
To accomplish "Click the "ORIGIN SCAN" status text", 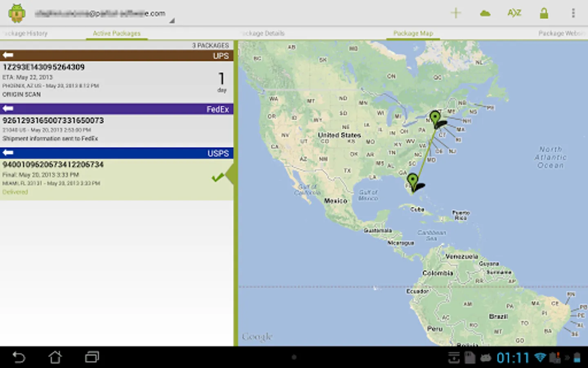I will (22, 94).
